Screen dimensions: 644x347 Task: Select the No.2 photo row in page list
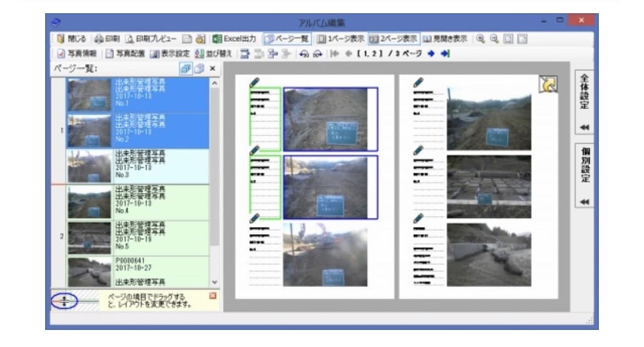pos(138,131)
